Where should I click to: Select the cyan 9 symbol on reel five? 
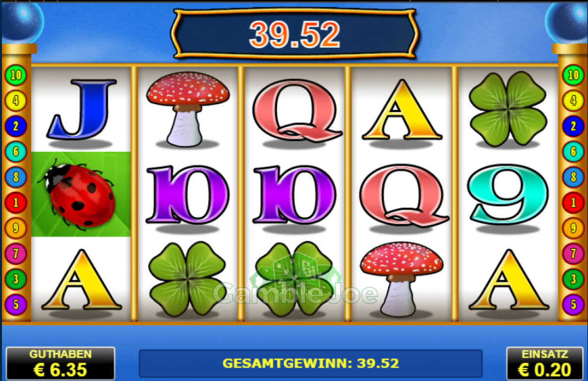point(508,194)
